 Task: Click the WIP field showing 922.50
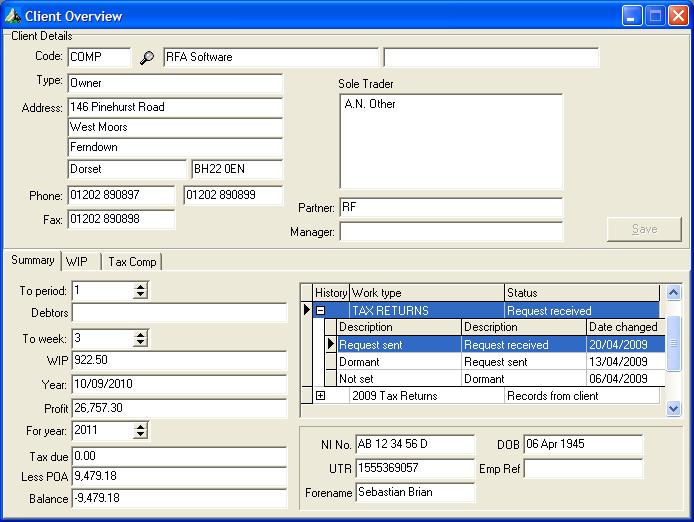(x=179, y=360)
